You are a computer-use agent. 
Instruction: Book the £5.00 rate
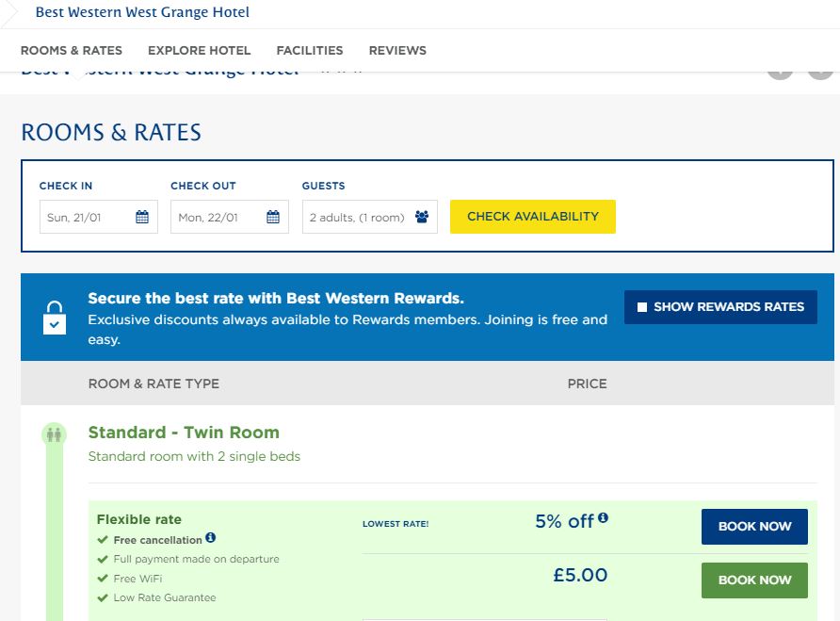[x=754, y=580]
